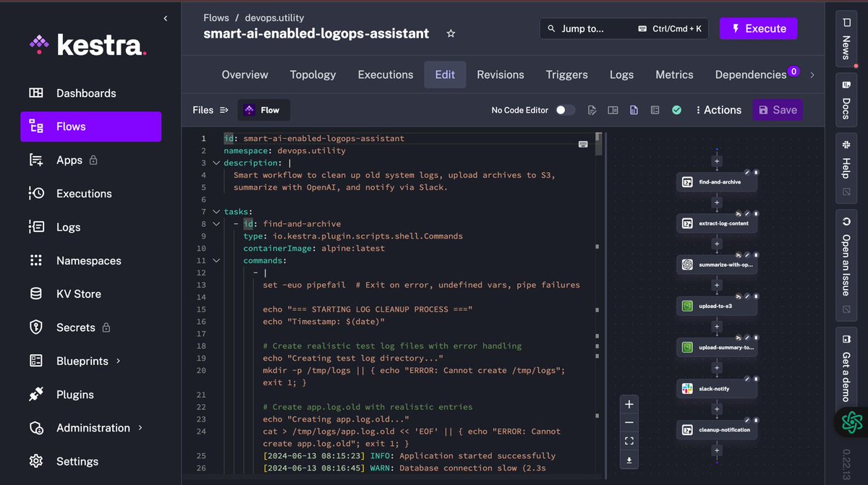Select the find-and-archive node
This screenshot has height=485, width=868.
(x=717, y=182)
